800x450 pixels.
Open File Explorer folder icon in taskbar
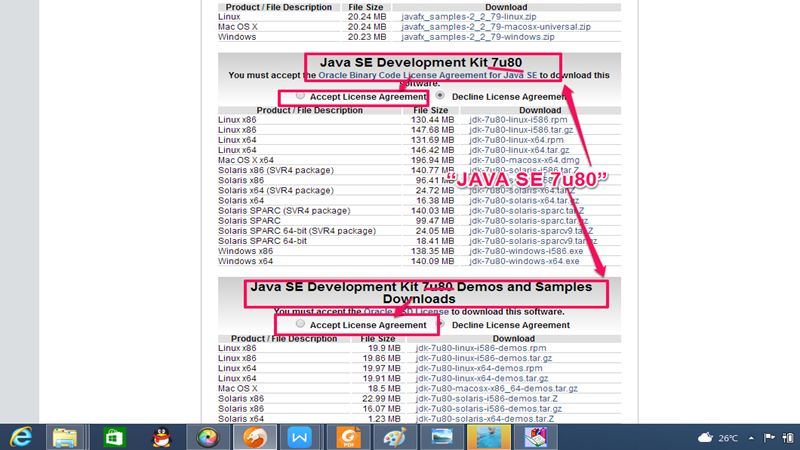[65, 438]
